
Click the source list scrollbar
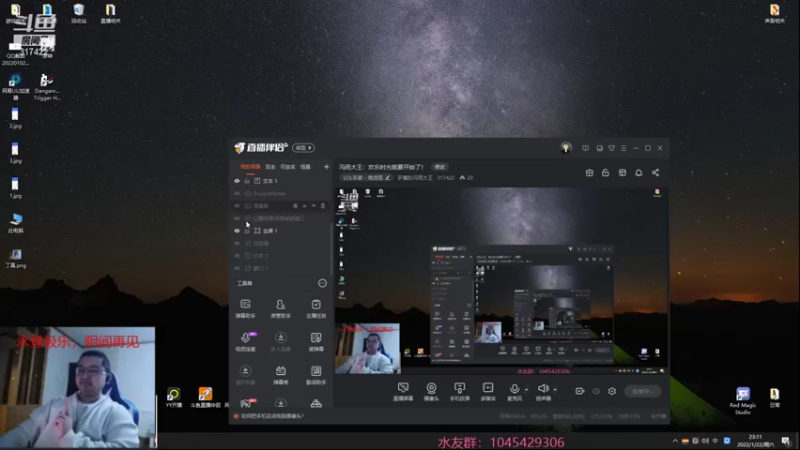click(332, 247)
